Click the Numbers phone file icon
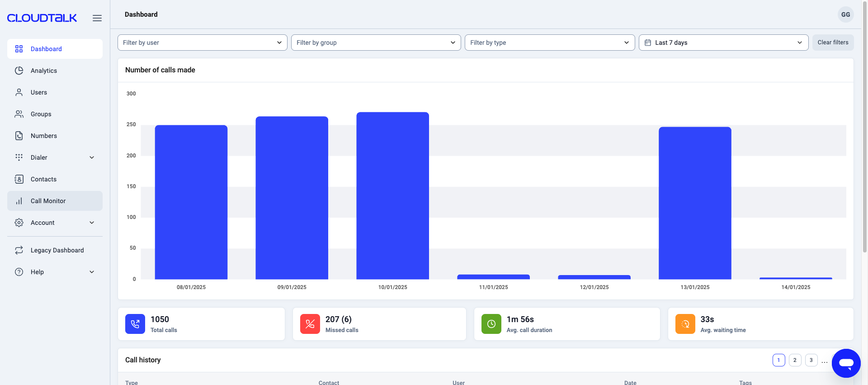 click(x=19, y=136)
